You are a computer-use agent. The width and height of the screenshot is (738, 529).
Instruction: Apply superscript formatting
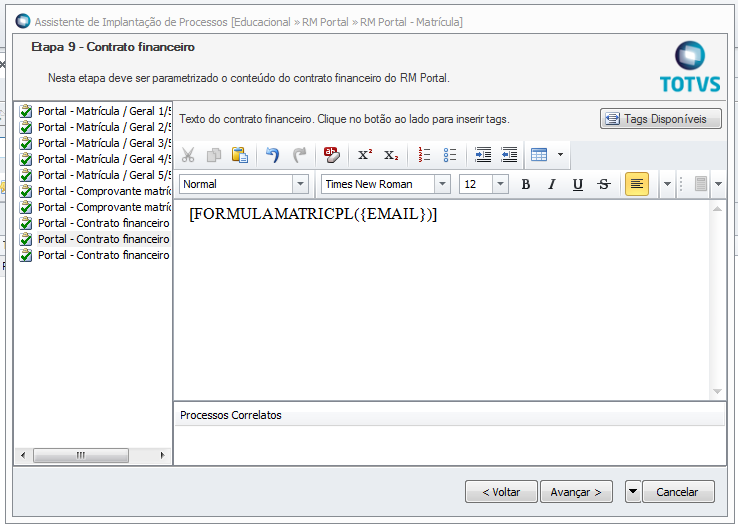pyautogui.click(x=365, y=155)
